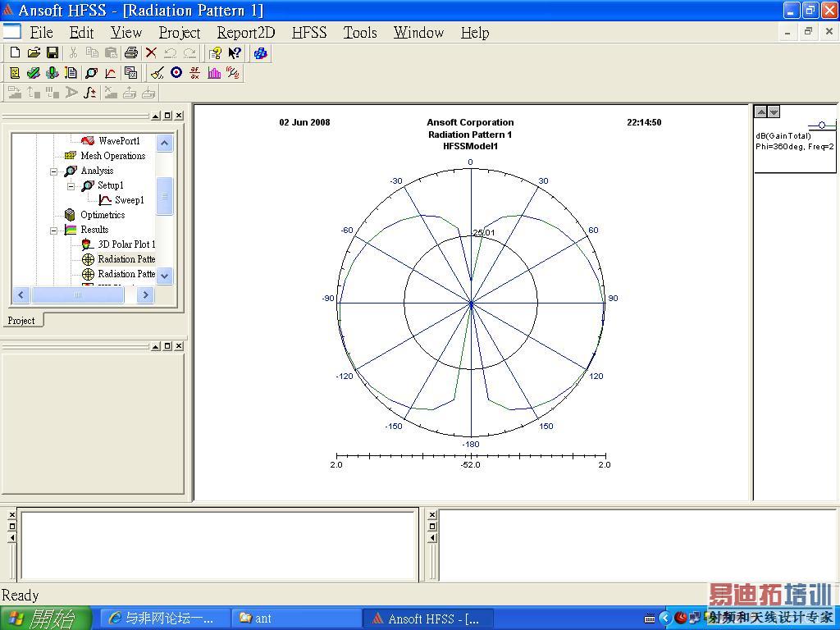Collapse the Results tree node
This screenshot has height=630, width=840.
54,230
